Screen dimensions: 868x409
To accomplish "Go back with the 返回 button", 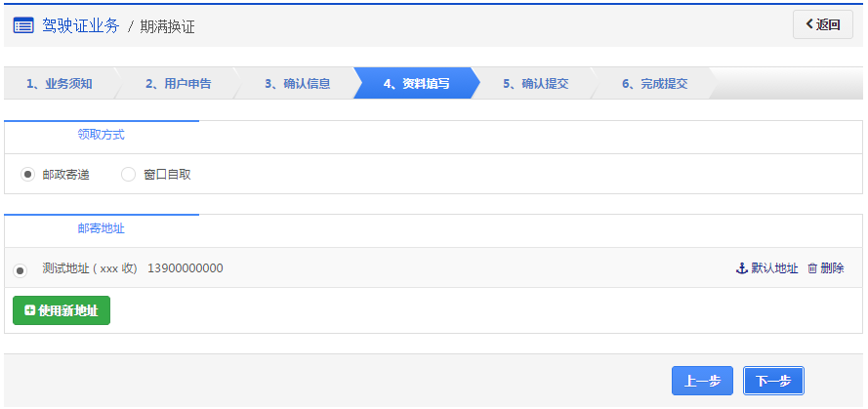I will click(x=823, y=24).
